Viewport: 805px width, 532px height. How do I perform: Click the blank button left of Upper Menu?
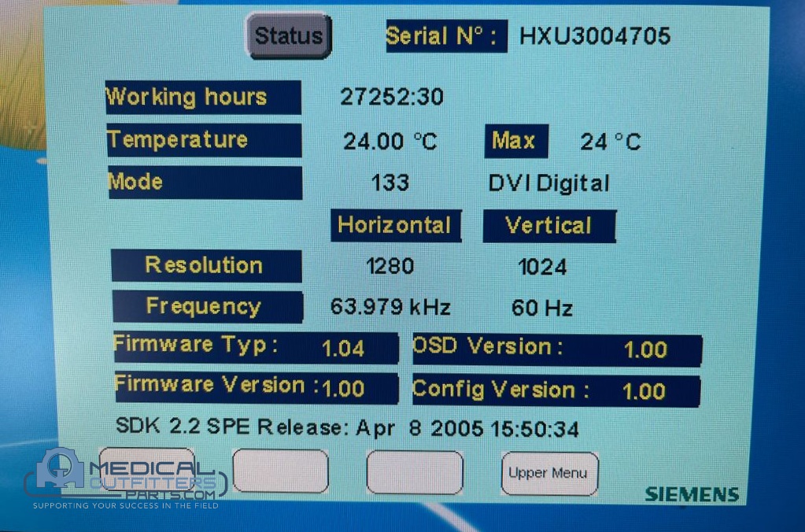tap(415, 472)
